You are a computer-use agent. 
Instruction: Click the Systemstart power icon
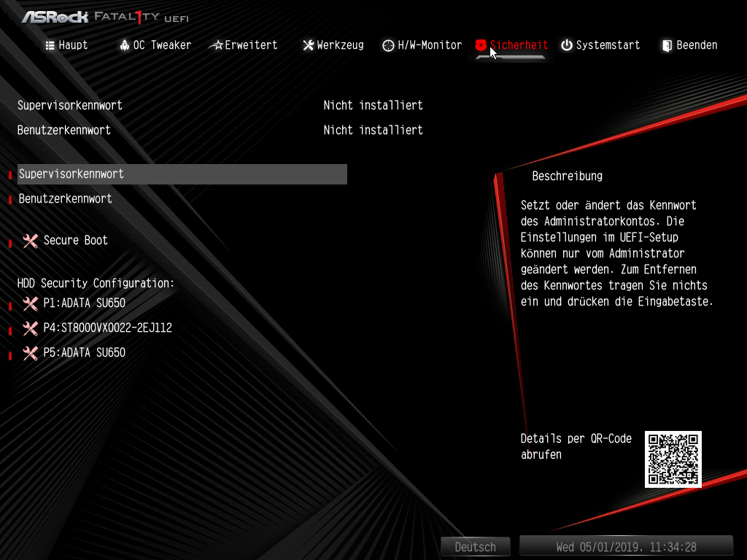pyautogui.click(x=566, y=45)
